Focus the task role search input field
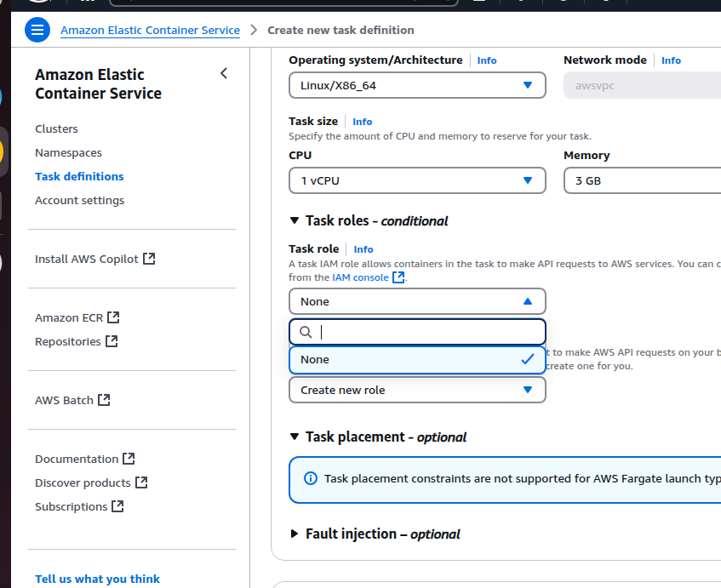Viewport: 721px width, 588px height. click(417, 332)
